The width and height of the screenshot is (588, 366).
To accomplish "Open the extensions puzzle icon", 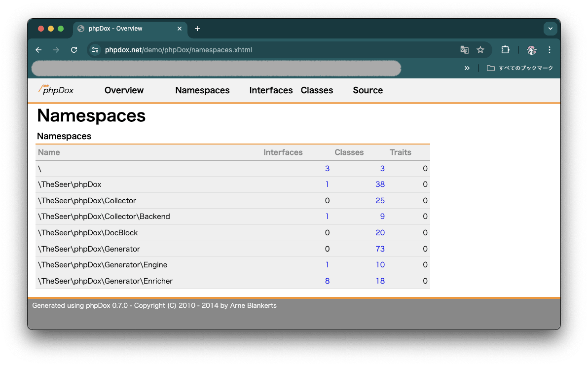I will [x=505, y=50].
